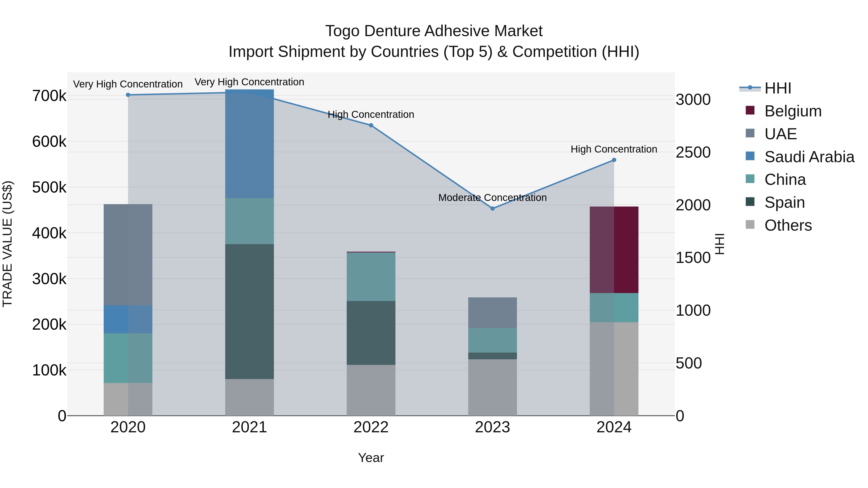
Task: Toggle the HHI legend entry
Action: click(x=766, y=88)
